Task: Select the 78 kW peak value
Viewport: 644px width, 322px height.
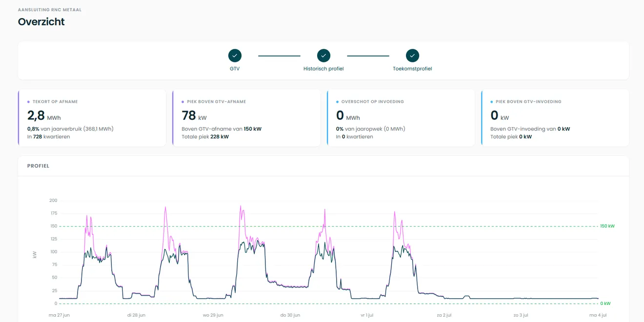Action: tap(195, 115)
